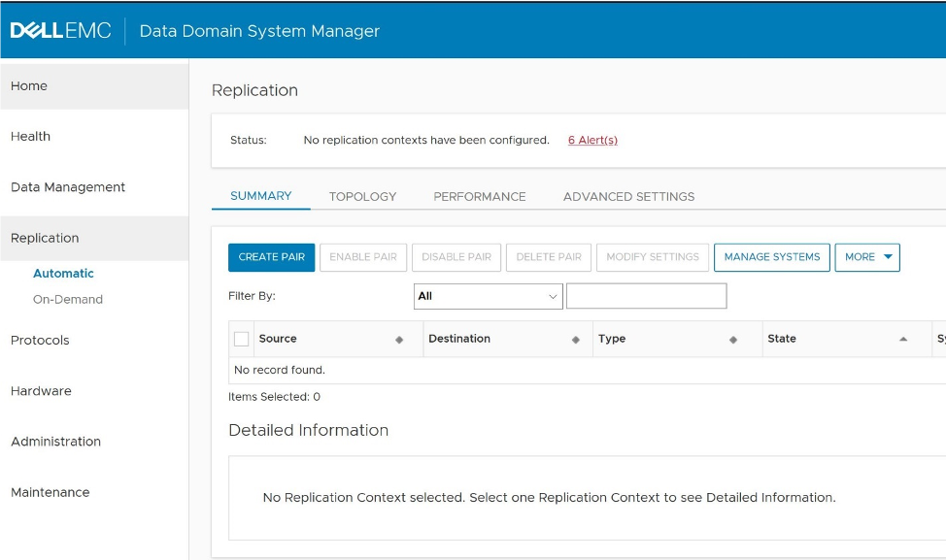Image resolution: width=946 pixels, height=560 pixels.
Task: Go to Health in the sidebar
Action: (x=30, y=137)
